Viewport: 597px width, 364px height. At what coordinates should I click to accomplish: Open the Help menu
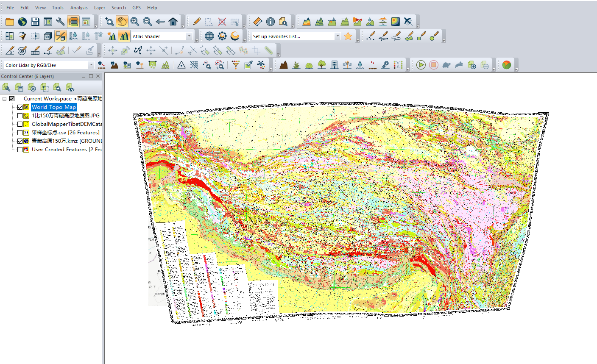tap(152, 8)
